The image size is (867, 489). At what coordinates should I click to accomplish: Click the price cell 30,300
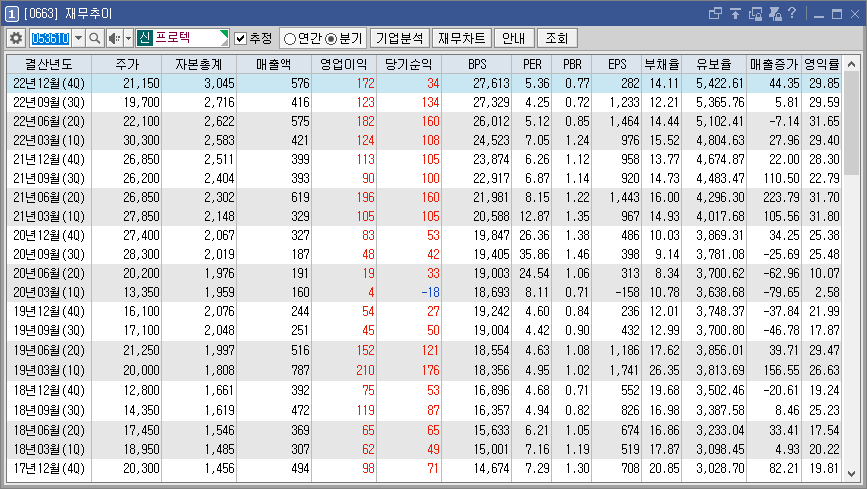pos(142,141)
